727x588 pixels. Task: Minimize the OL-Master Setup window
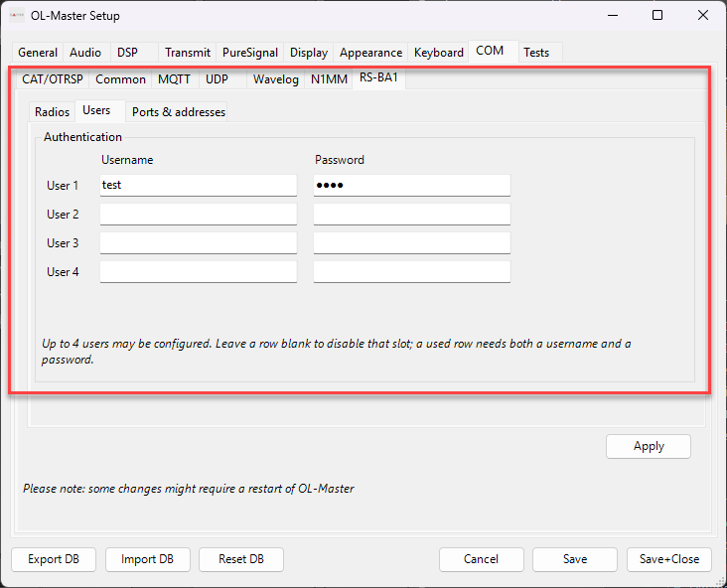(613, 15)
